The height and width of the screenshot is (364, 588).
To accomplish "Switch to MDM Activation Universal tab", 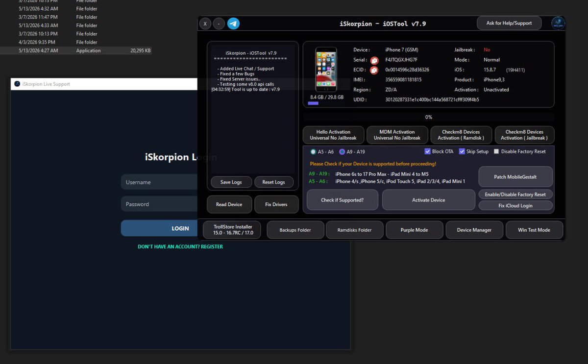I will (x=397, y=135).
